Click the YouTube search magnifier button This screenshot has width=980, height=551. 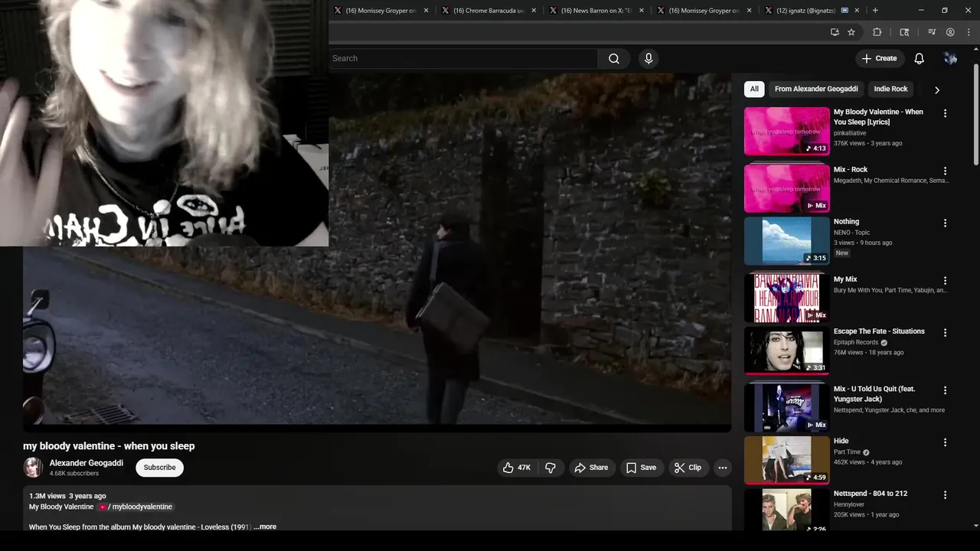coord(614,59)
